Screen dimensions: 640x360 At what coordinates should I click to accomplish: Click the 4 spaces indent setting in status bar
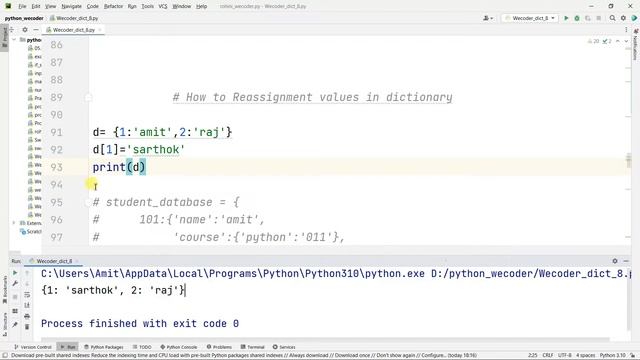pos(585,355)
